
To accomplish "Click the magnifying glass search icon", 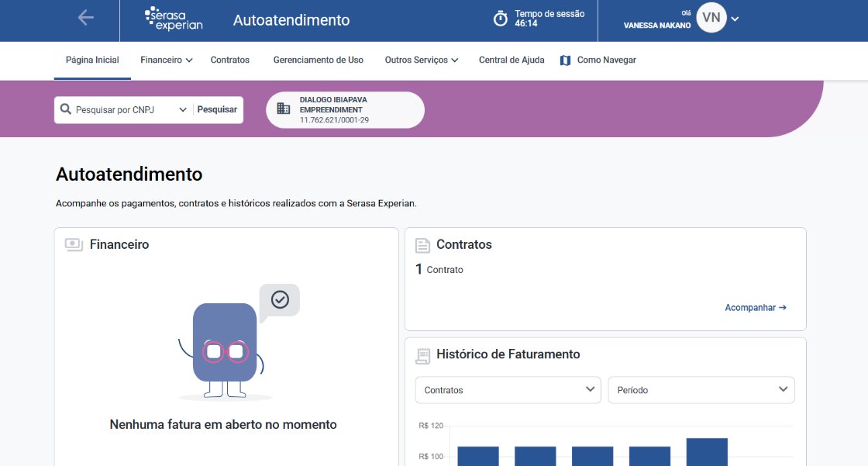I will (x=65, y=110).
